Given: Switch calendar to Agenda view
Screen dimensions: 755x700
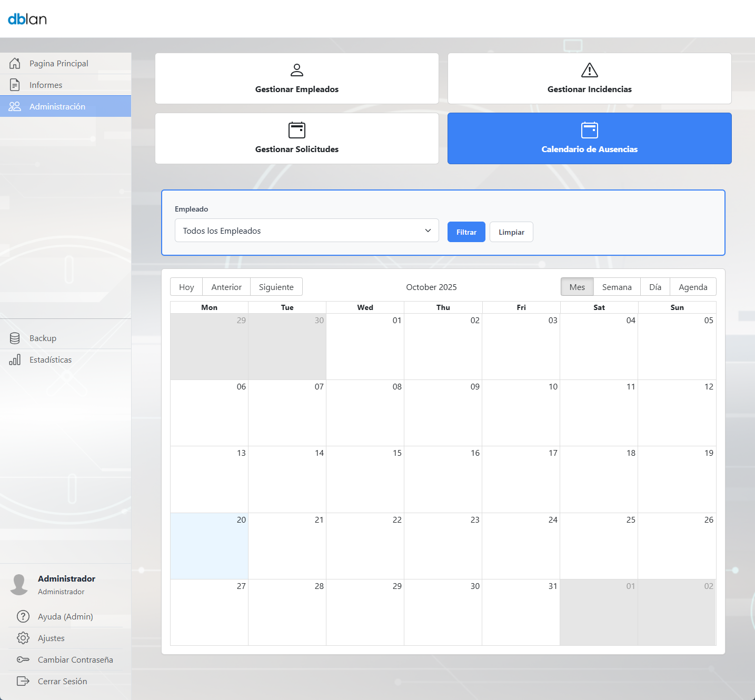Looking at the screenshot, I should [692, 287].
